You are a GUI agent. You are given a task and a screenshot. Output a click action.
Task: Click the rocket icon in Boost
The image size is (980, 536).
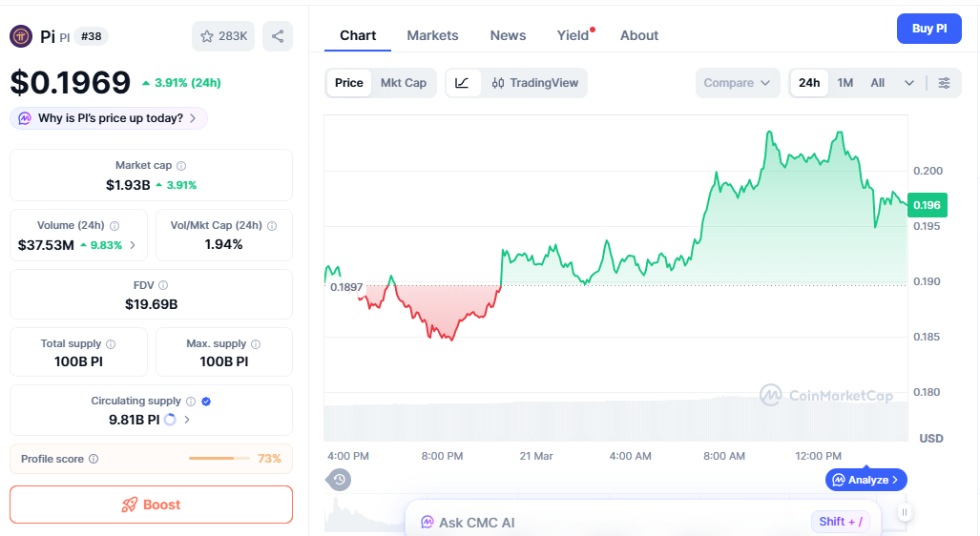tap(130, 505)
